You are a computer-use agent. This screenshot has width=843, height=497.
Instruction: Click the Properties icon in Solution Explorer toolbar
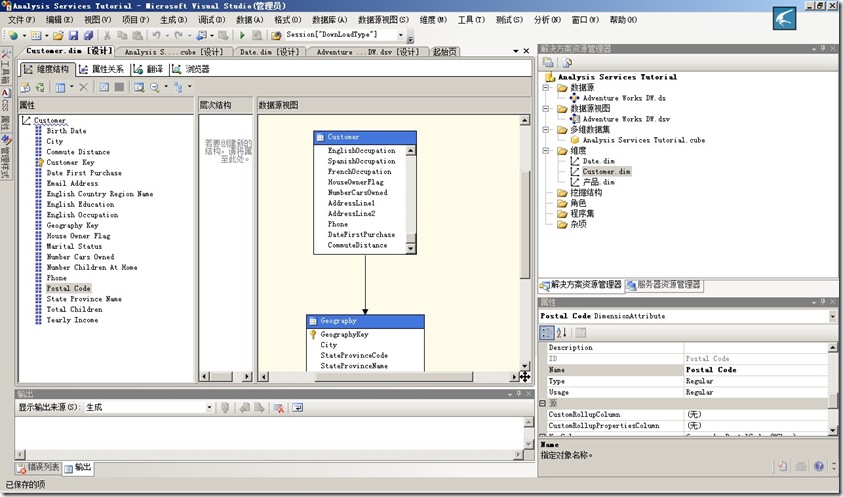548,62
